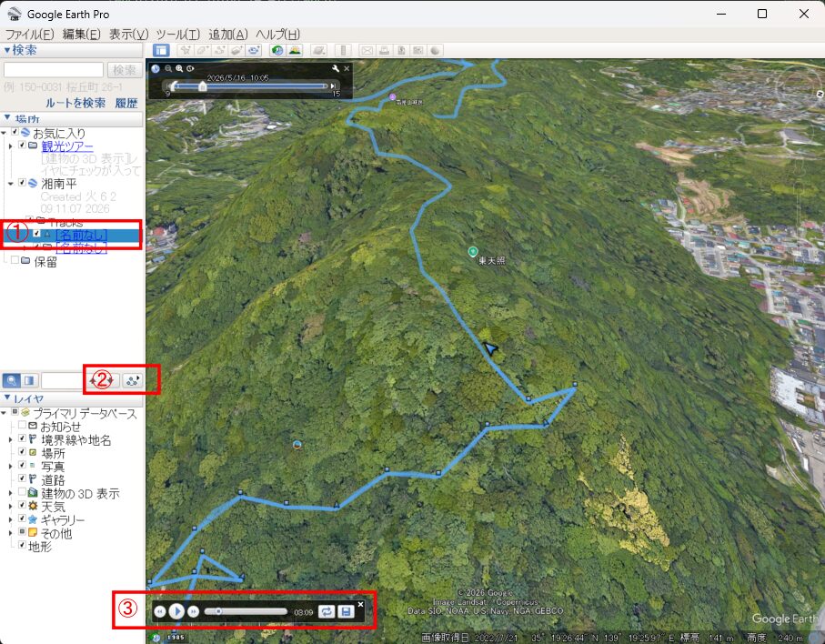Click the Add Image Overlay toolbar icon
The height and width of the screenshot is (644, 825).
tap(236, 51)
